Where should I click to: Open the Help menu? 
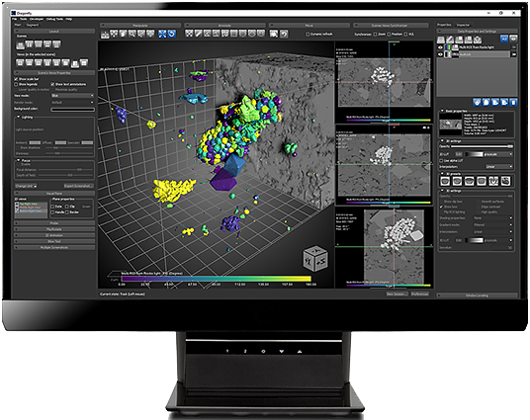[69, 19]
